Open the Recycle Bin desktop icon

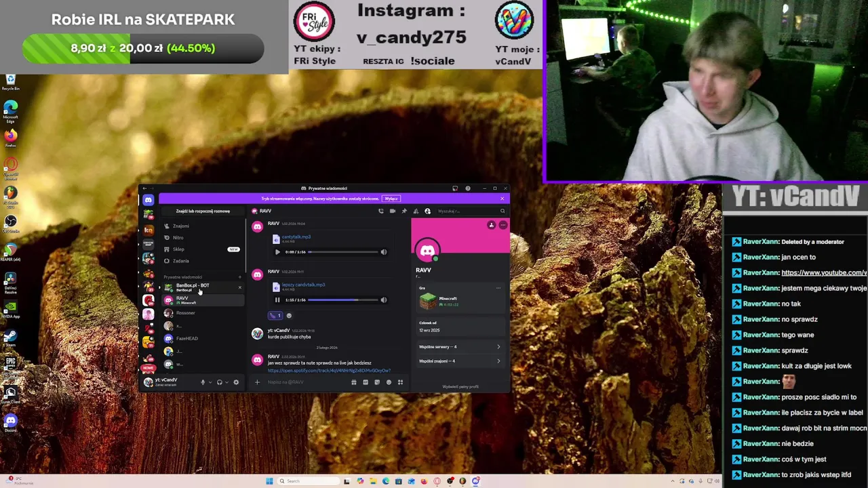click(10, 82)
